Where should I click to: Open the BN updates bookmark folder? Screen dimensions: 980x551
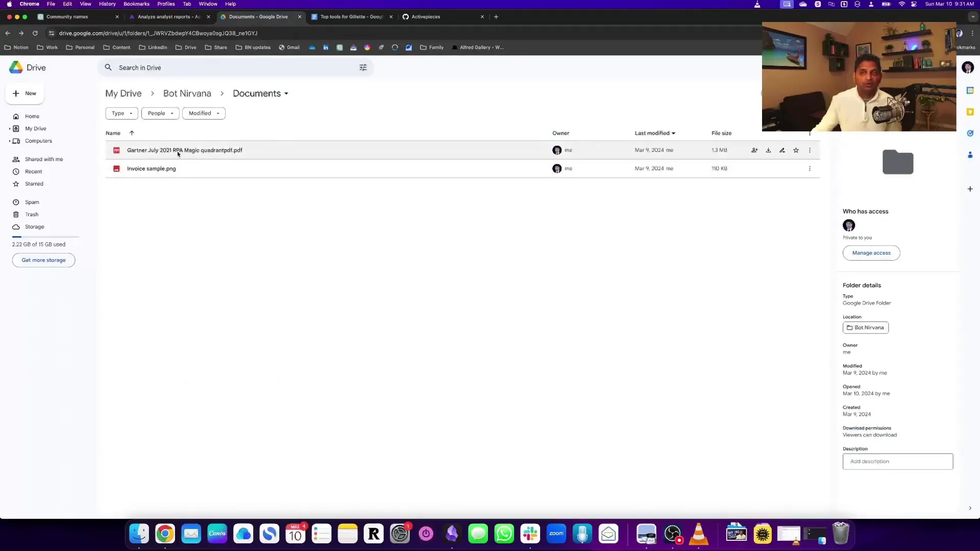click(x=253, y=47)
